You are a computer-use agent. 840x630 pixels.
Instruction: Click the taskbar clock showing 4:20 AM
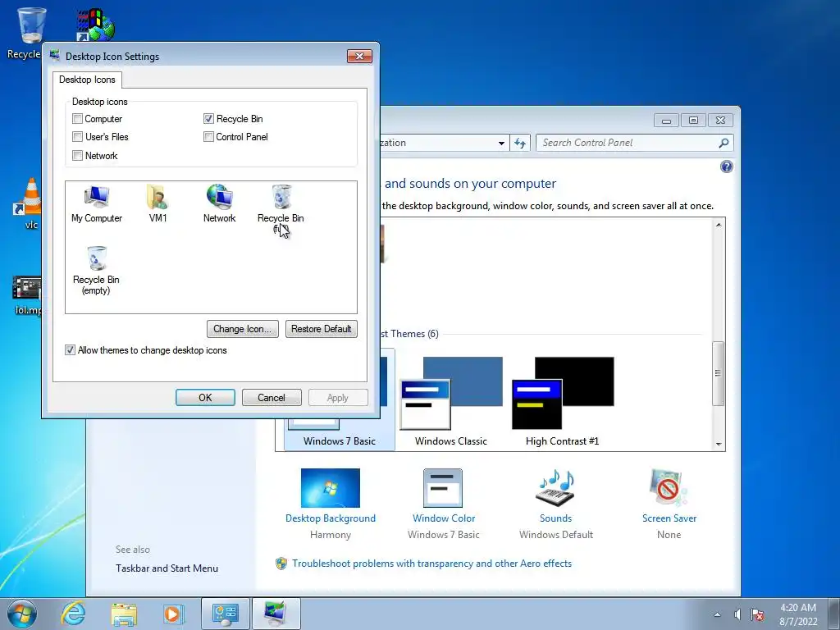tap(797, 614)
